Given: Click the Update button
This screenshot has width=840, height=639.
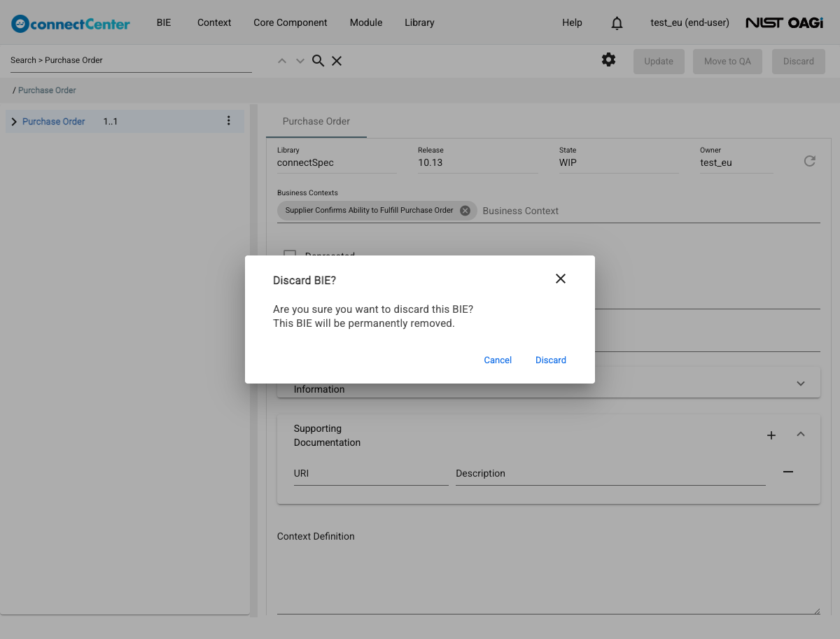Looking at the screenshot, I should point(659,61).
